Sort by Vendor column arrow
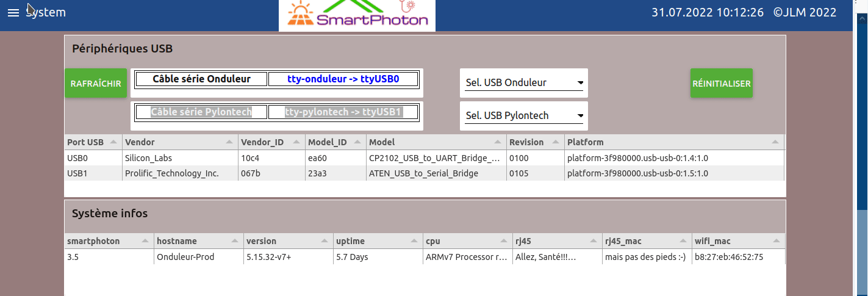The width and height of the screenshot is (868, 296). (x=229, y=142)
